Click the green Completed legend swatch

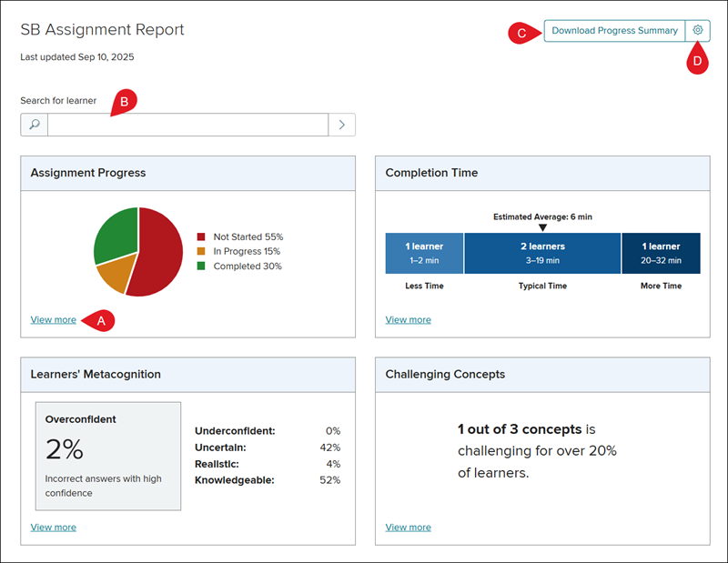click(202, 266)
